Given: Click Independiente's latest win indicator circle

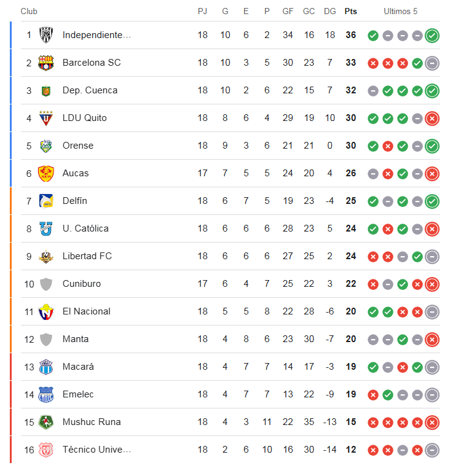Looking at the screenshot, I should pyautogui.click(x=432, y=36).
